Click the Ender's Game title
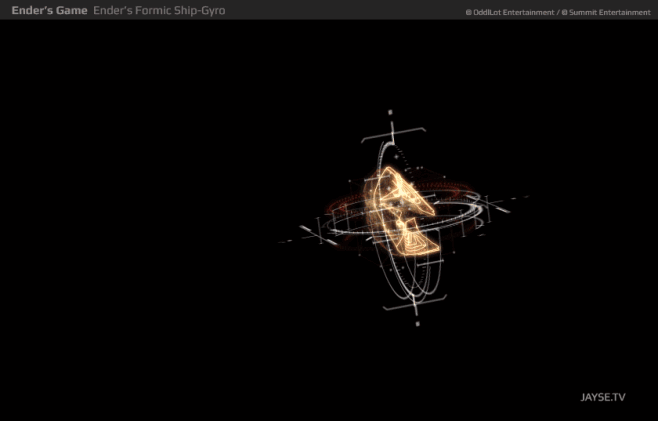Screen dimensions: 658x421 (x=50, y=10)
